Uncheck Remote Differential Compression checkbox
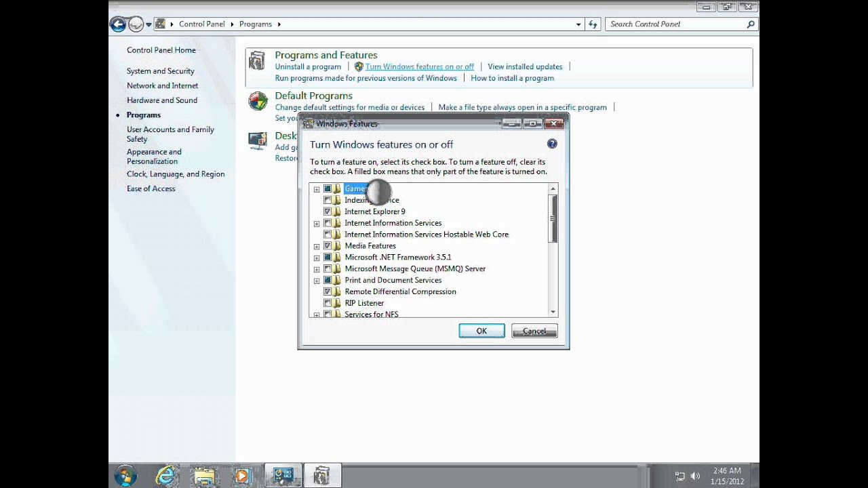 point(328,291)
